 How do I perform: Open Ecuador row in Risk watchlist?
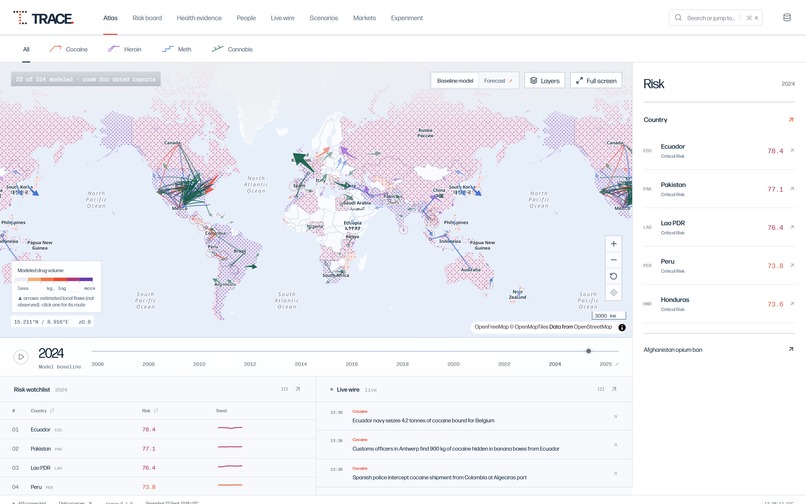point(158,429)
